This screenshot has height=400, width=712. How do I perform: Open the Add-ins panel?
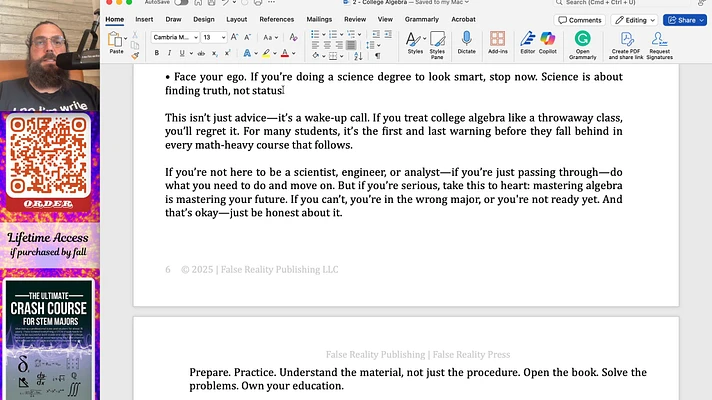coord(497,42)
